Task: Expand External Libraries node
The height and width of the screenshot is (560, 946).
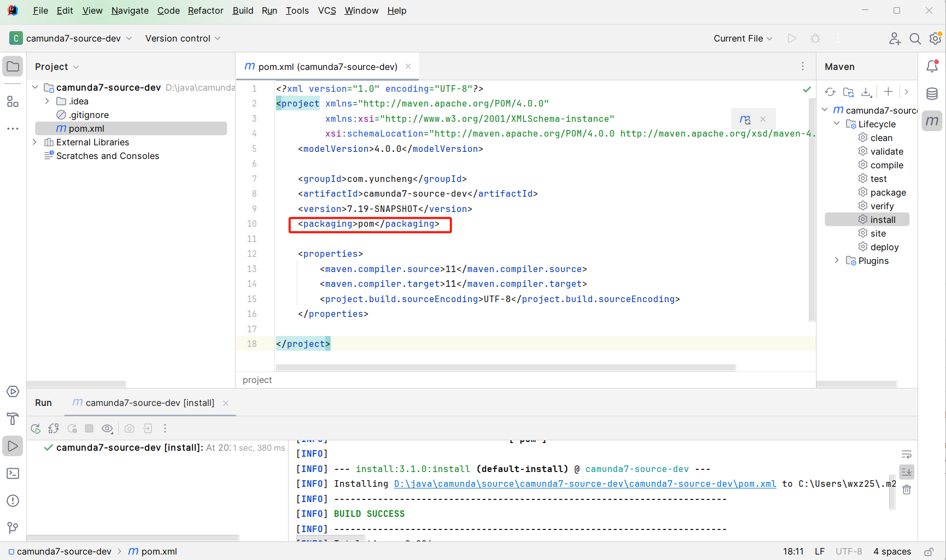Action: pyautogui.click(x=35, y=142)
